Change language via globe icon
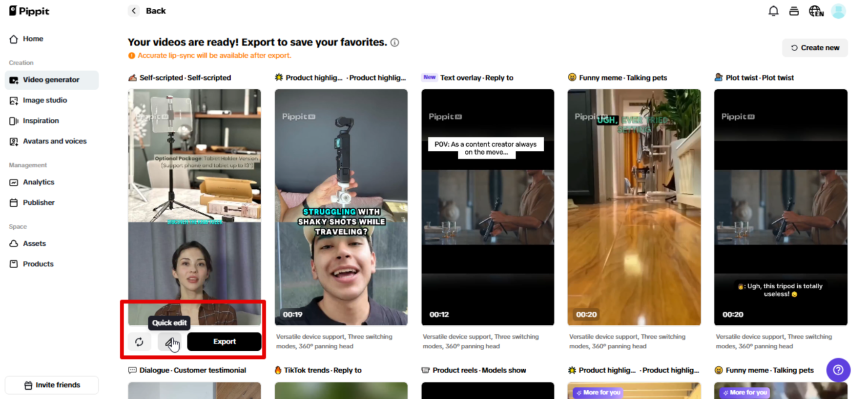Screen dimensions: 868x399 coord(816,11)
